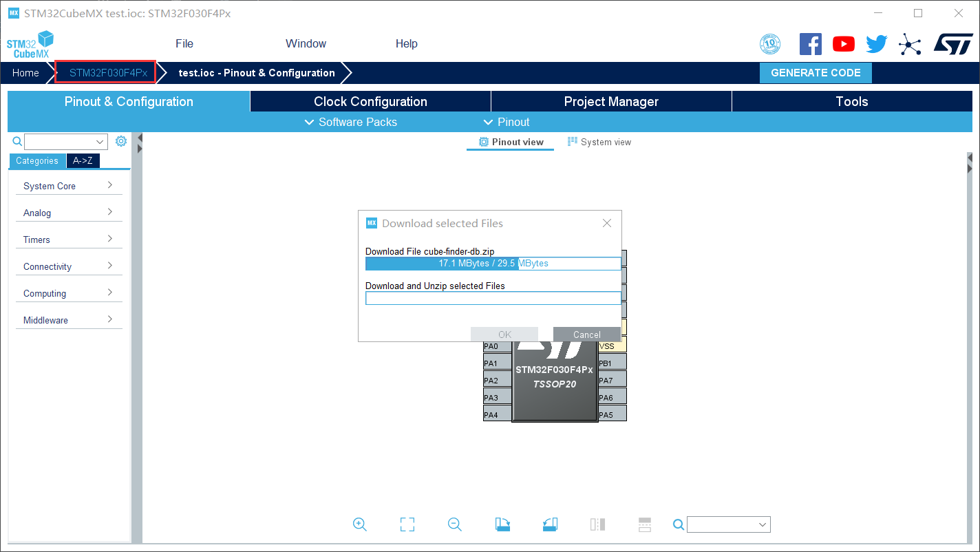
Task: Select the VSS pin on chip
Action: (612, 347)
